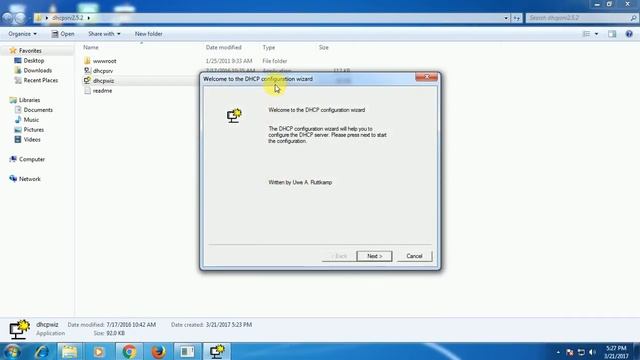Click dhcpsrv2.5.2 in the address breadcrumb

click(x=68, y=18)
